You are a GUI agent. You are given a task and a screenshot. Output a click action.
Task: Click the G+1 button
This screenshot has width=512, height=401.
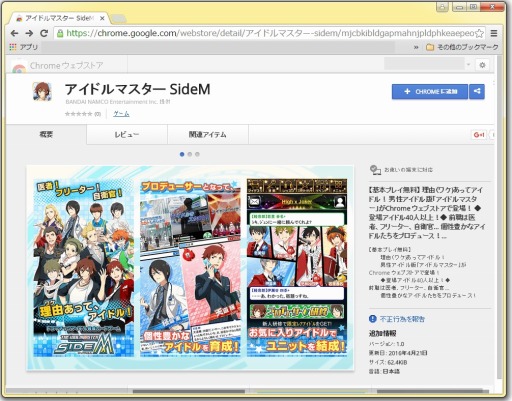tap(479, 135)
